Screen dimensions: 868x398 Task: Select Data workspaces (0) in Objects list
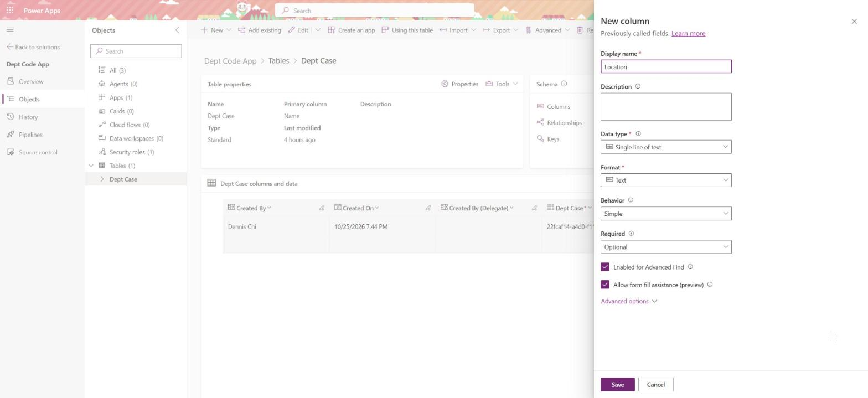(x=136, y=138)
